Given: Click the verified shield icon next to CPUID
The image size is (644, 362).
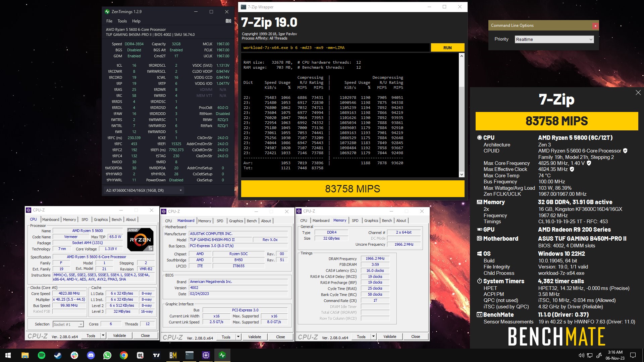Looking at the screenshot, I should [625, 151].
